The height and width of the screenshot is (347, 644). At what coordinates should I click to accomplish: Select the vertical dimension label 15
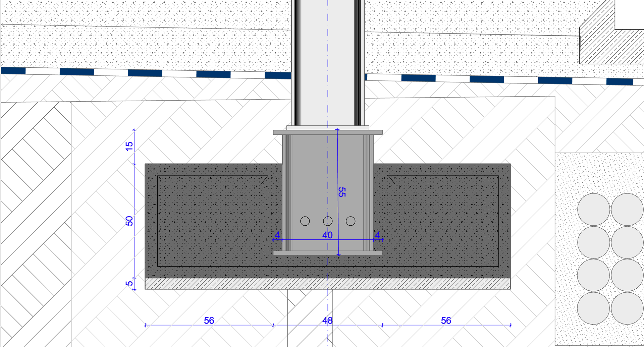pos(129,146)
